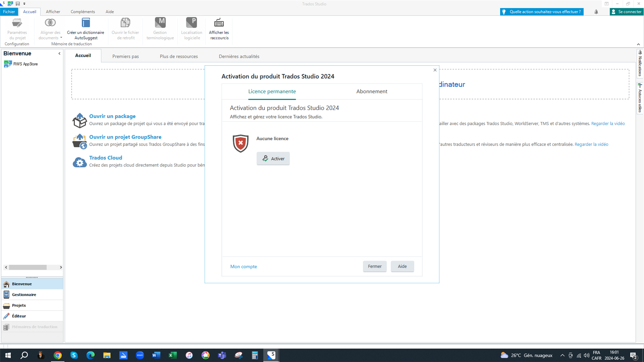Click the Trados Cloud gear icon
This screenshot has width=644, height=362.
(79, 162)
